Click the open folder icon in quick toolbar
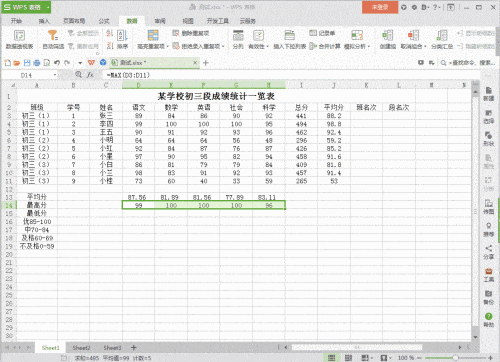The width and height of the screenshot is (500, 362). click(x=17, y=63)
